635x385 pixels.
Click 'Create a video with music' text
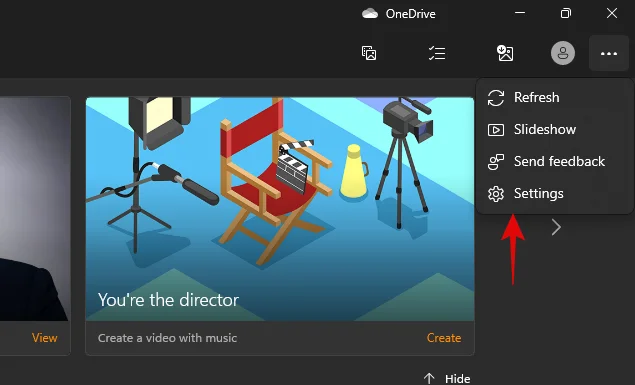click(167, 338)
